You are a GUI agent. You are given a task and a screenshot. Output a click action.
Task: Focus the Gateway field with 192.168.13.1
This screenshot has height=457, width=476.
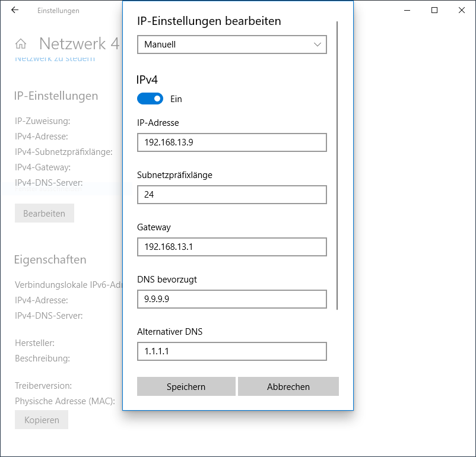pos(231,247)
